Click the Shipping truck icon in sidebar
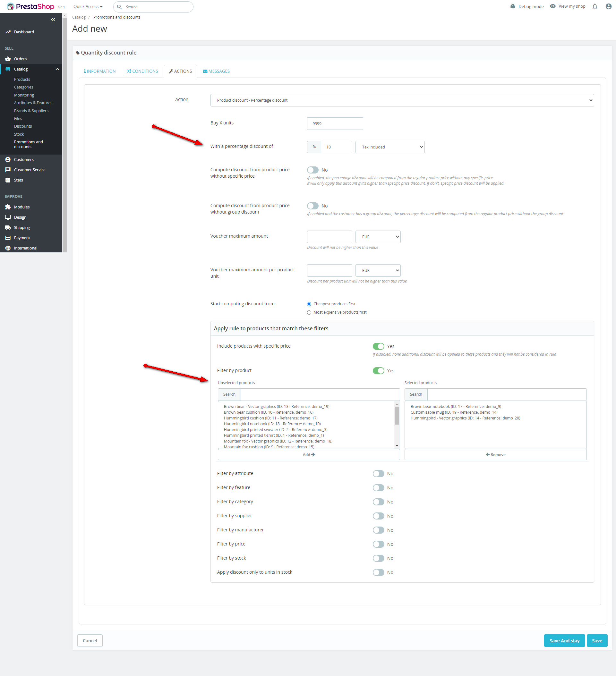 [8, 227]
